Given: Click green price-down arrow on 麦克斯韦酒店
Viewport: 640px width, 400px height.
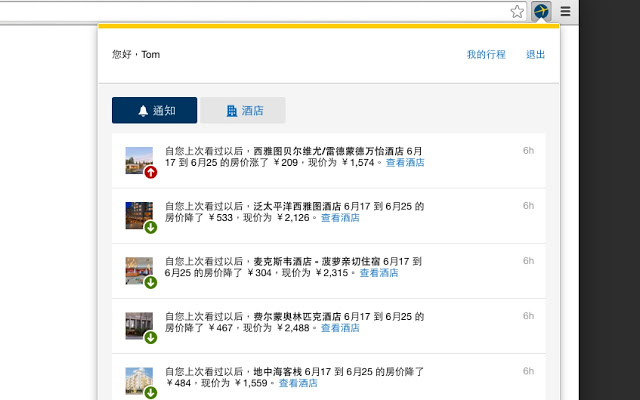Looking at the screenshot, I should (151, 282).
